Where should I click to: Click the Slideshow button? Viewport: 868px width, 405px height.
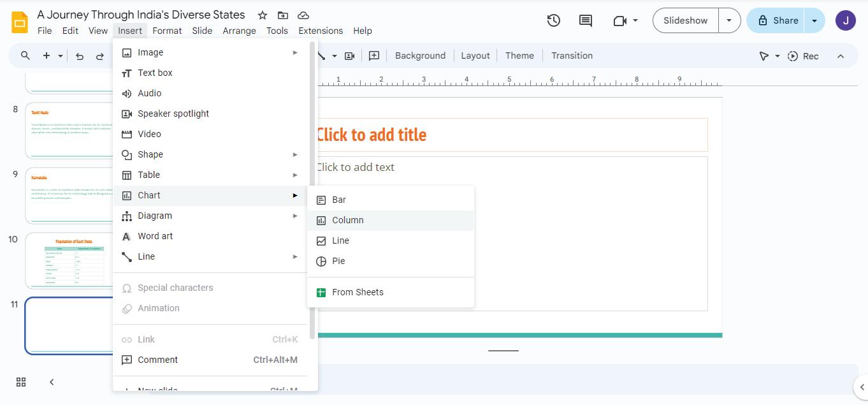pos(685,20)
